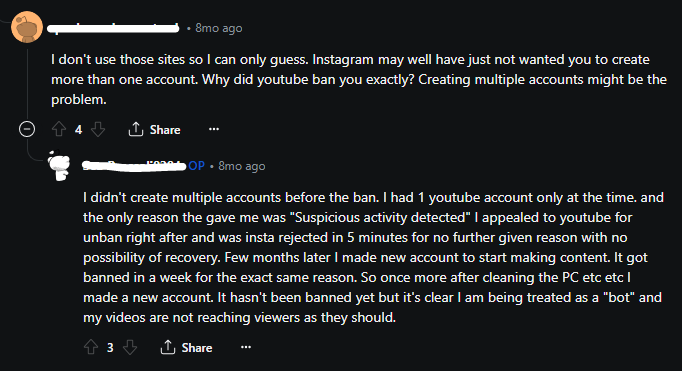The width and height of the screenshot is (682, 371).
Task: Upvote the OP reply with 3 points
Action: 90,347
